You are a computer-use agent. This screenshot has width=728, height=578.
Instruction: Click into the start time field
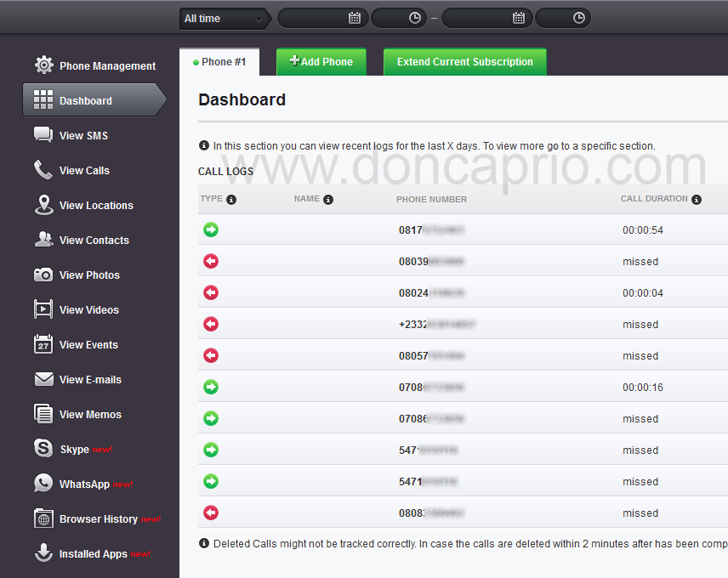click(399, 18)
